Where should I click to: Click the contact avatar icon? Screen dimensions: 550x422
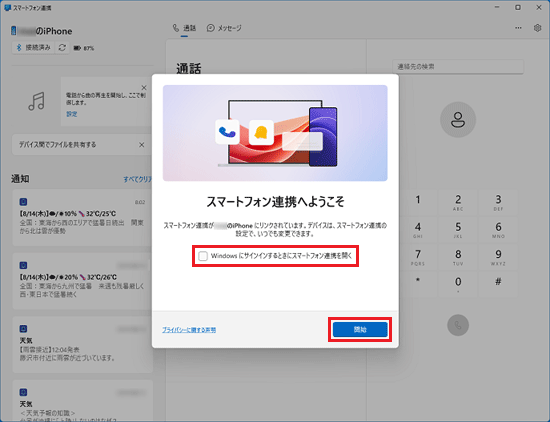458,120
